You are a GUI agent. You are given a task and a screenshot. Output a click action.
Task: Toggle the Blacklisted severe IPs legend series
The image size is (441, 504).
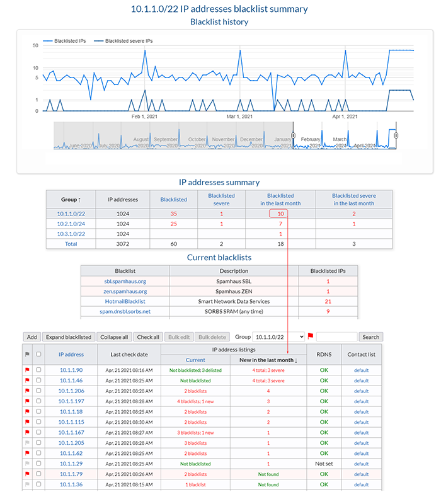tap(123, 41)
